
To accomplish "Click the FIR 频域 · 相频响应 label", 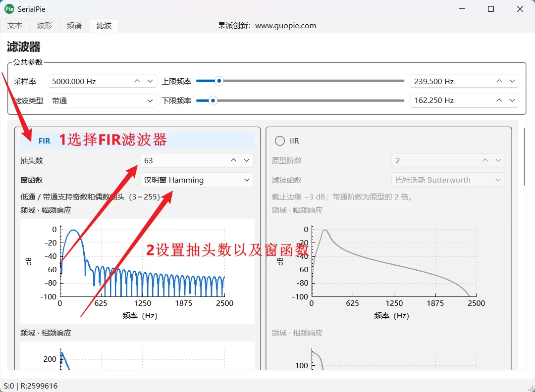I will point(46,333).
